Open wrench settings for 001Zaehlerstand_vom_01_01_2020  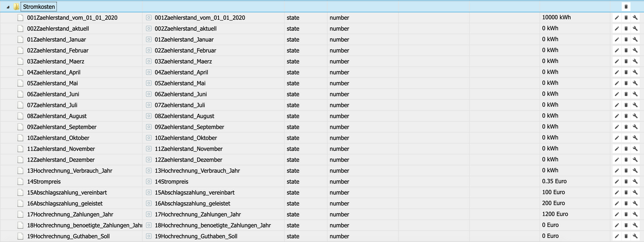[x=635, y=18]
